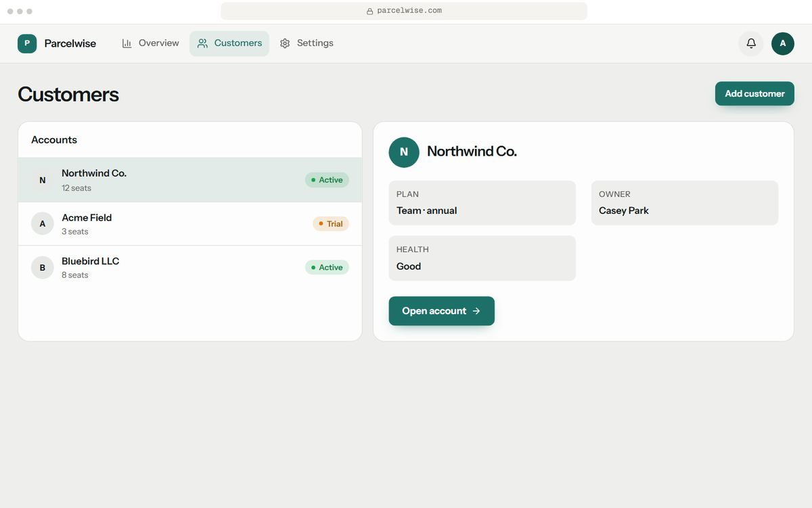
Task: Click the parcelwise.com address bar
Action: tap(404, 11)
